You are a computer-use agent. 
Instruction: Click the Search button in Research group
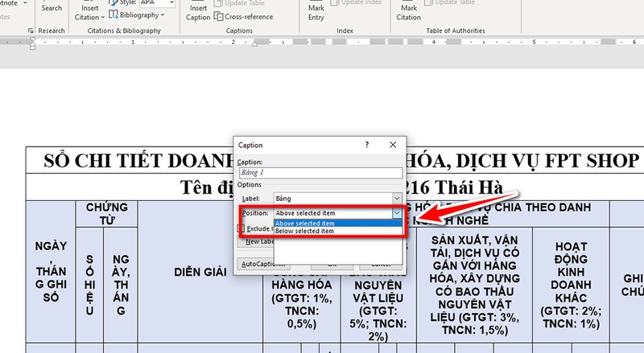pos(52,6)
